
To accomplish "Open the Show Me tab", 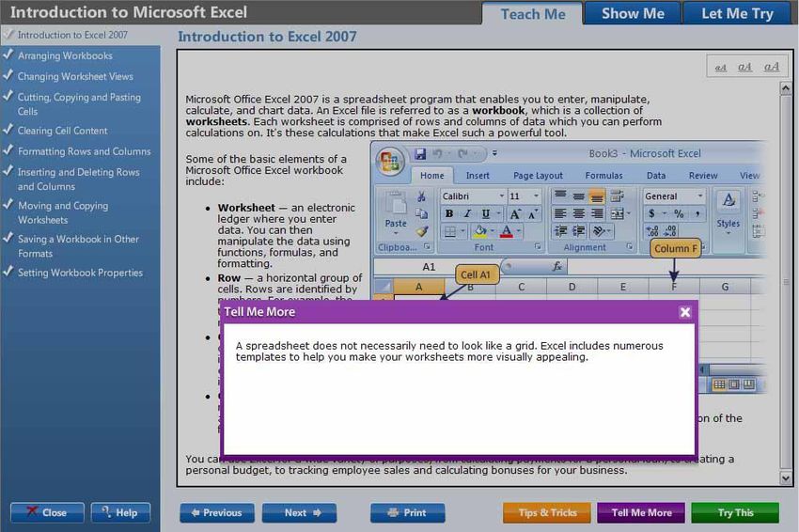I will (x=633, y=13).
